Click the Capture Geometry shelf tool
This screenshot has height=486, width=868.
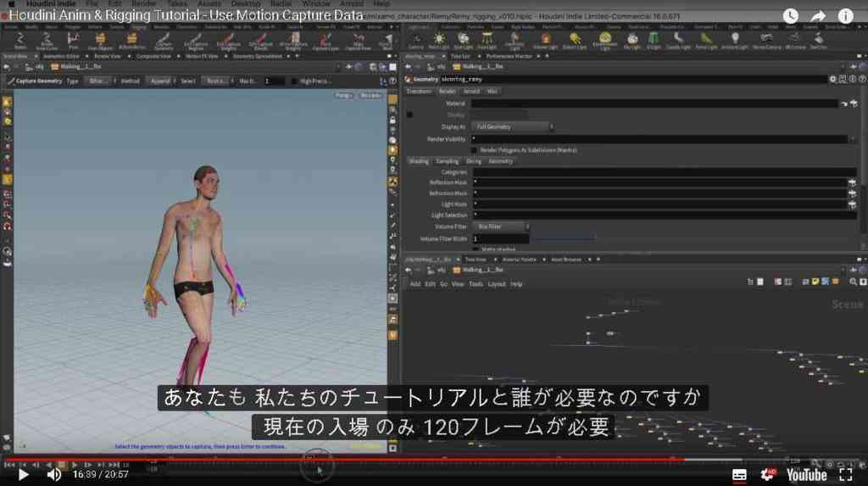(x=164, y=40)
